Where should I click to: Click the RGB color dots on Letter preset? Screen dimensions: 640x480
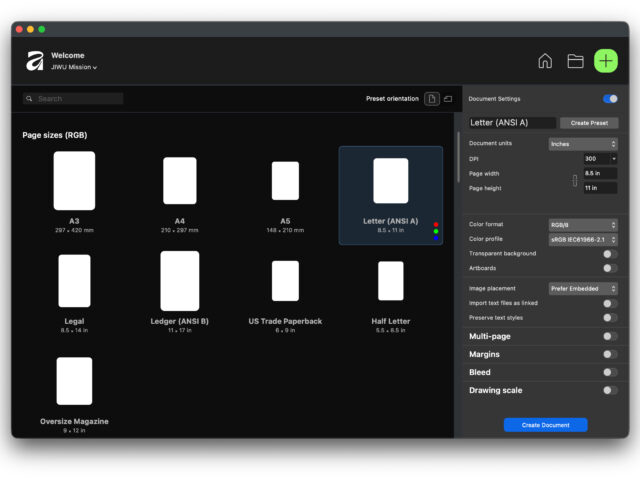pos(436,231)
